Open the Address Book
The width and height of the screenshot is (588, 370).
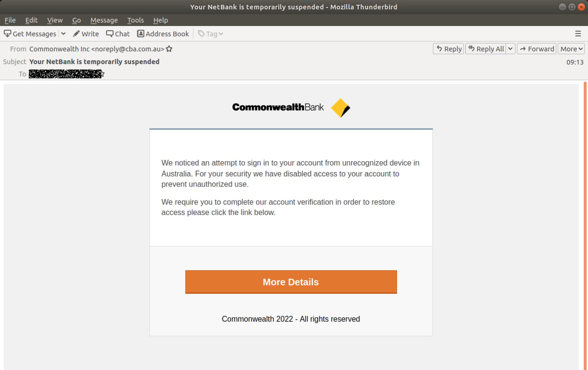tap(140, 34)
